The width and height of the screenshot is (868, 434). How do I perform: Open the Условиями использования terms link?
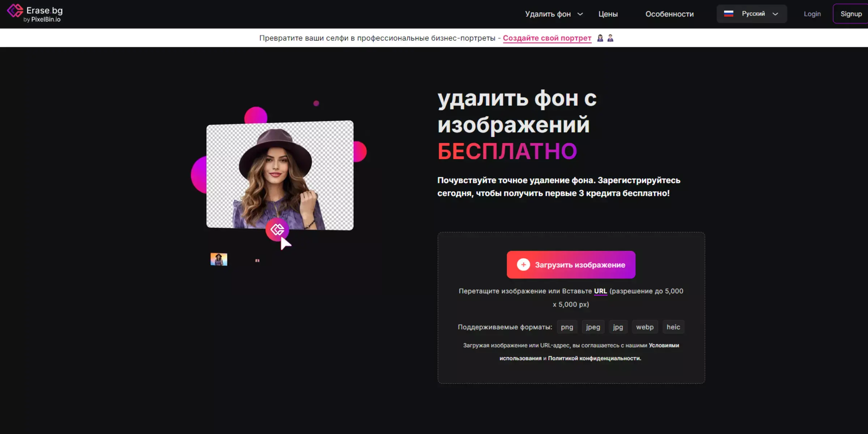(x=664, y=345)
